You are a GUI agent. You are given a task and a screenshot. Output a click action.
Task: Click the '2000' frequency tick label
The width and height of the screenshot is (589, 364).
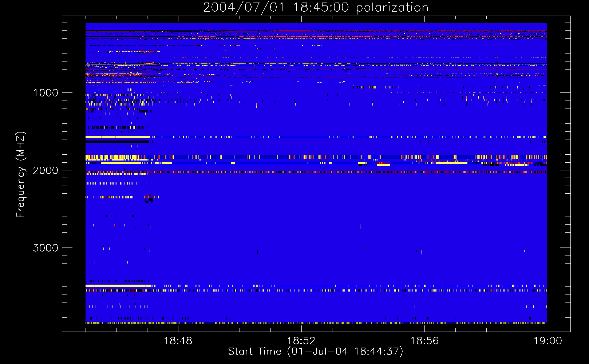coord(46,170)
